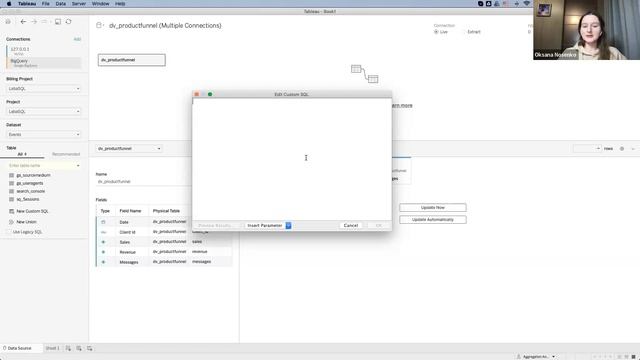Image resolution: width=640 pixels, height=360 pixels.
Task: Select the BigQuery connection
Action: pos(44,63)
